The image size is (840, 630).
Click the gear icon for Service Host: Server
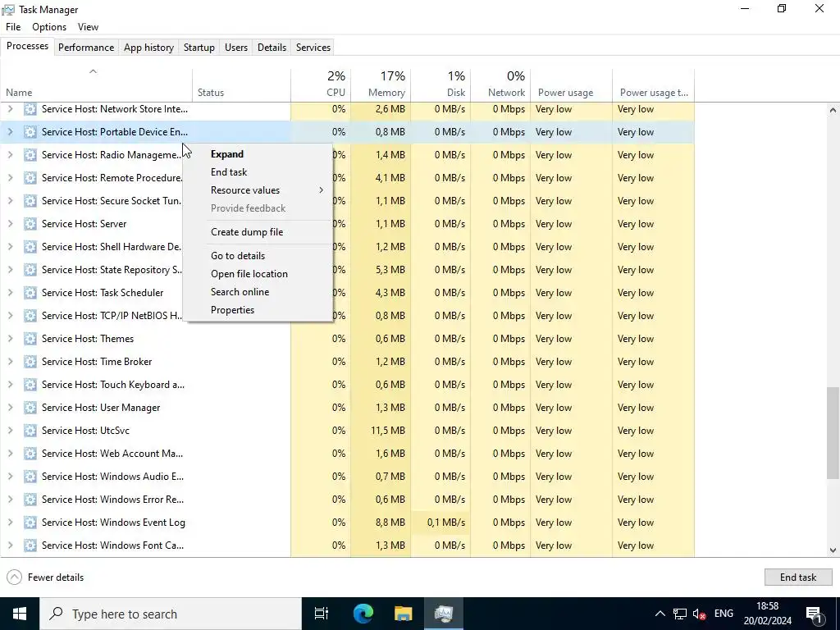click(30, 224)
